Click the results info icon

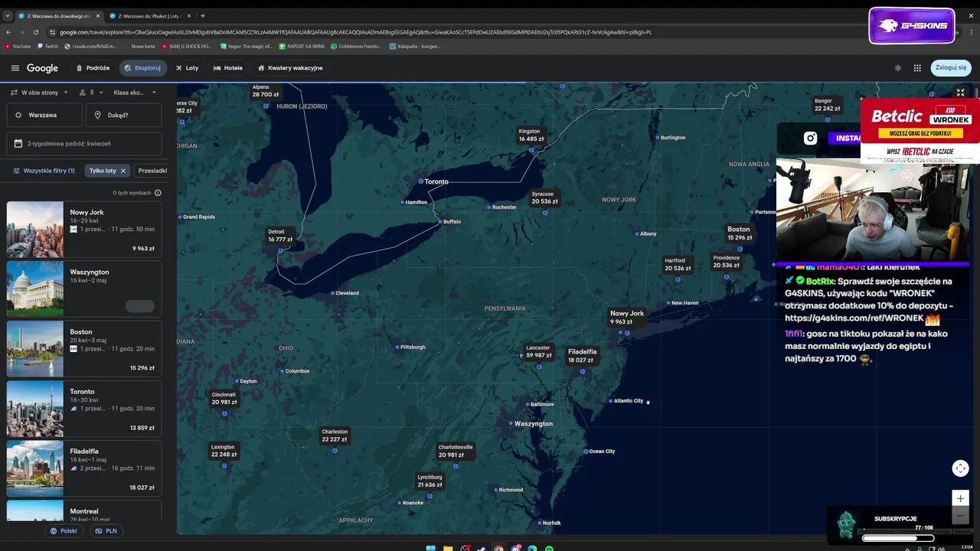click(158, 193)
